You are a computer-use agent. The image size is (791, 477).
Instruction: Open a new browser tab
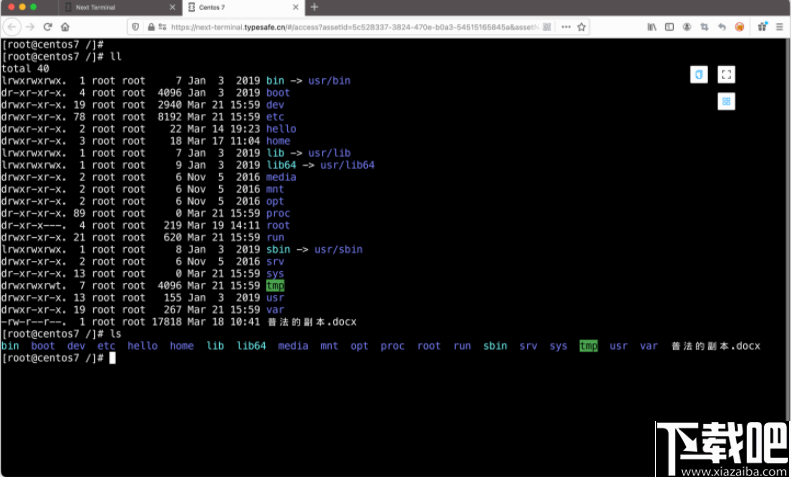(x=314, y=7)
